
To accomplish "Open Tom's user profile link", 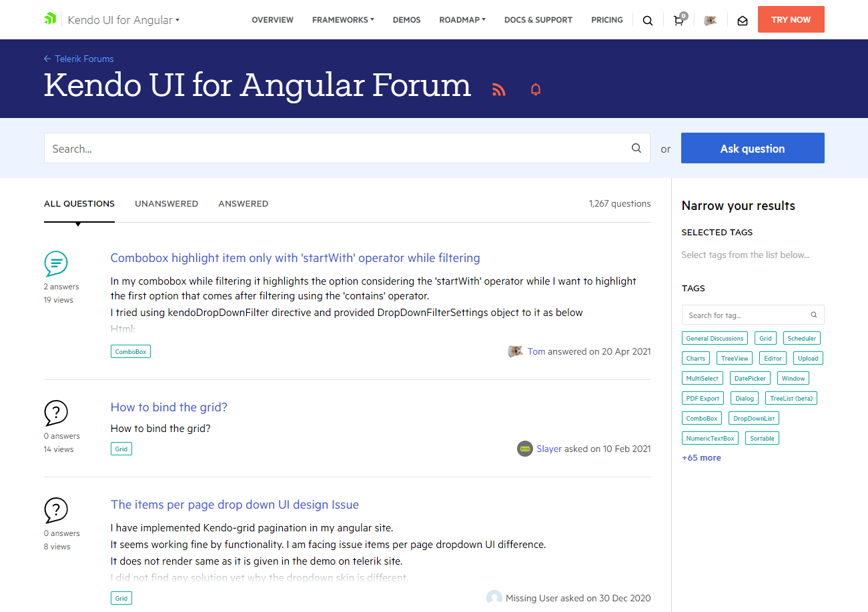I will (x=536, y=351).
